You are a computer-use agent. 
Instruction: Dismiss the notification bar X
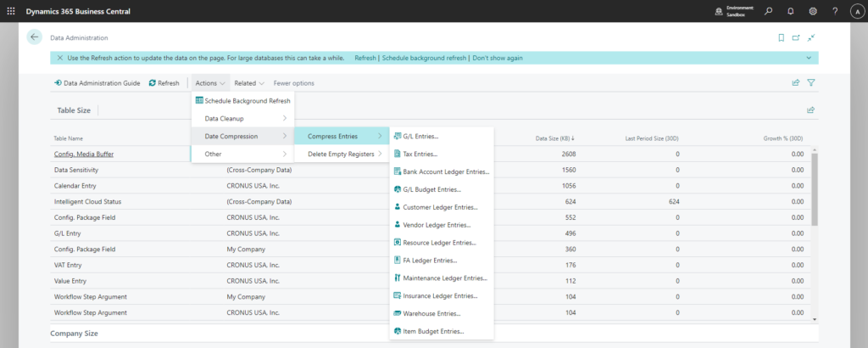click(60, 58)
